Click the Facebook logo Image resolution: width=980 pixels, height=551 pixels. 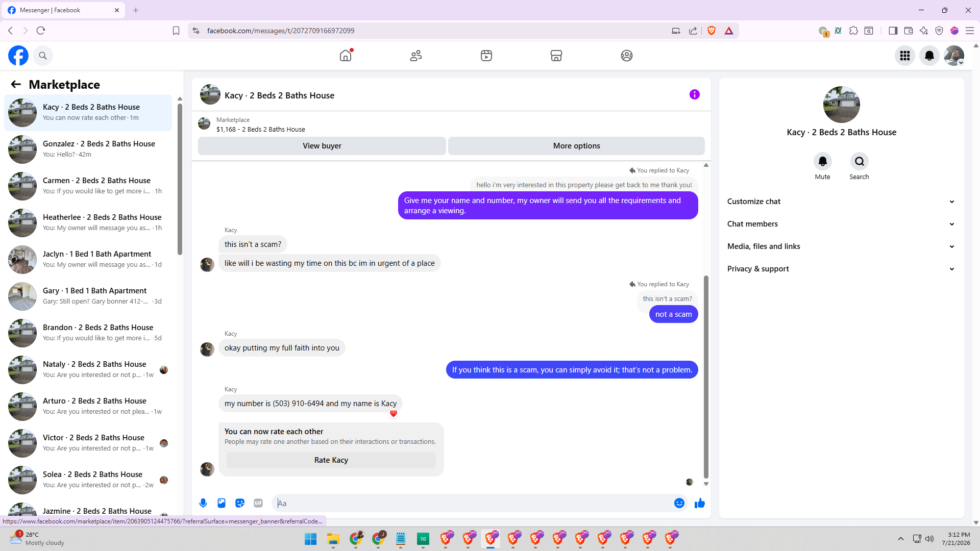[x=18, y=56]
